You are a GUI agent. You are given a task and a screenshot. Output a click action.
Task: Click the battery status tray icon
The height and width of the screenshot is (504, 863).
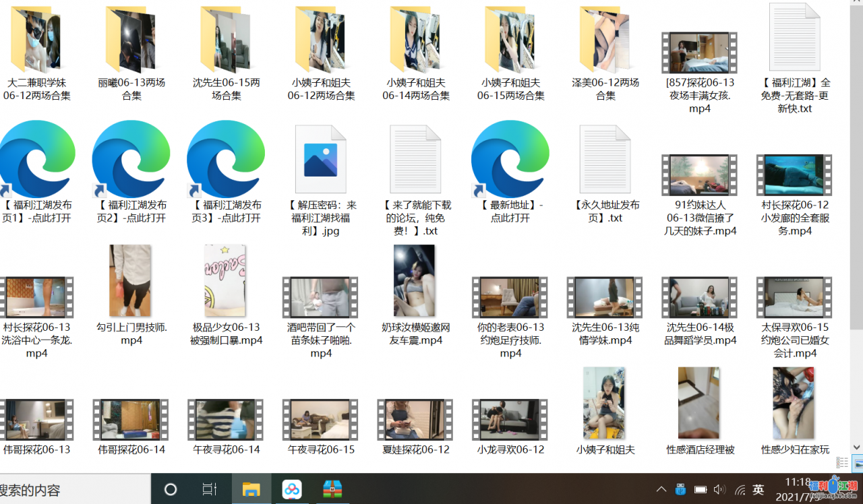coord(701,489)
